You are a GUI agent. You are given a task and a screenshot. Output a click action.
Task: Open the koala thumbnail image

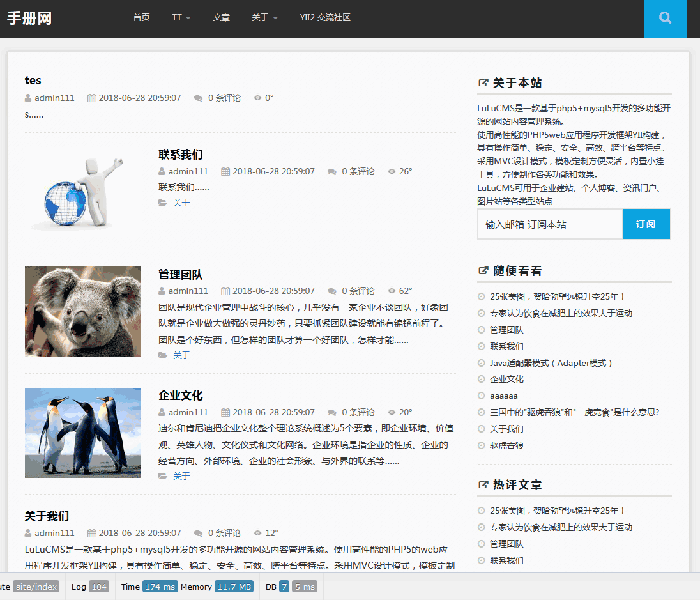pos(83,312)
